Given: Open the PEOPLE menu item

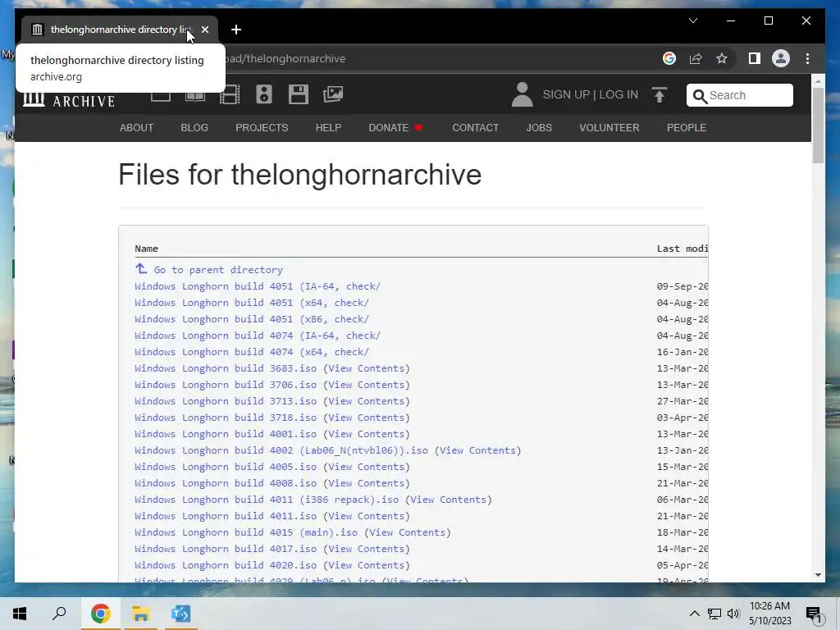Looking at the screenshot, I should tap(687, 127).
